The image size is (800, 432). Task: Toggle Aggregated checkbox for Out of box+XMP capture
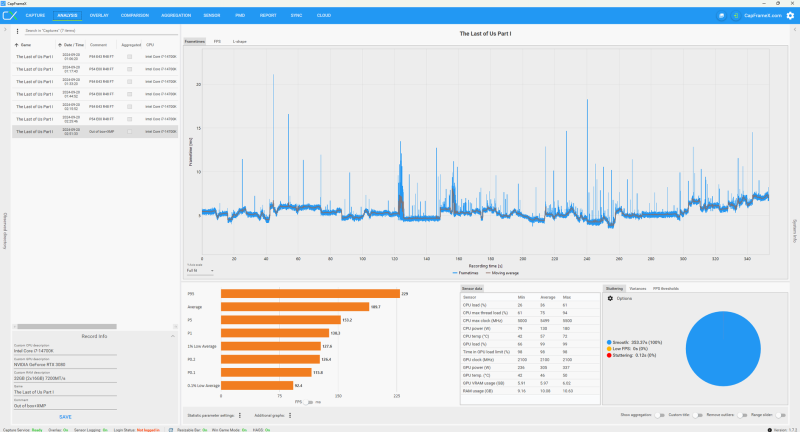[x=130, y=132]
